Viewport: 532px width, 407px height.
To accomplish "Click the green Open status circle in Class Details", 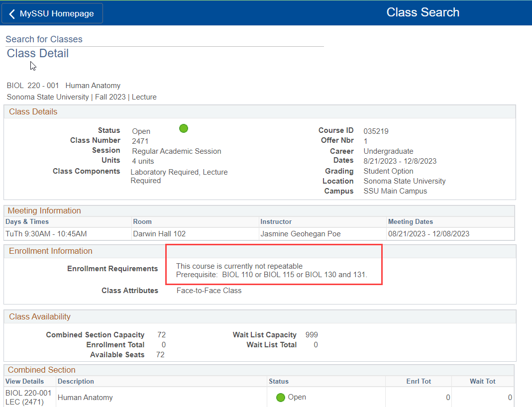I will 184,128.
